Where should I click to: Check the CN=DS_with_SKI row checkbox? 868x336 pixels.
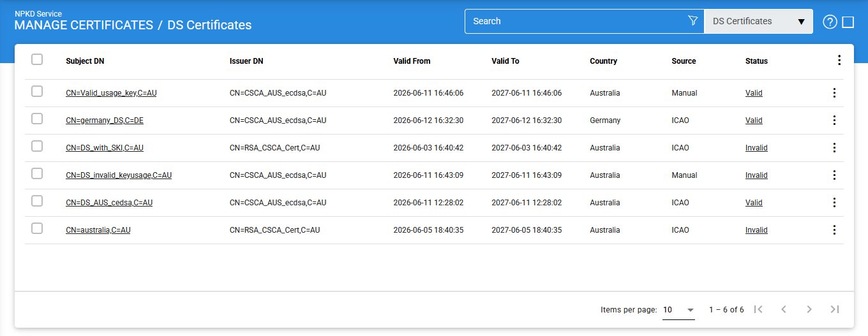click(37, 146)
